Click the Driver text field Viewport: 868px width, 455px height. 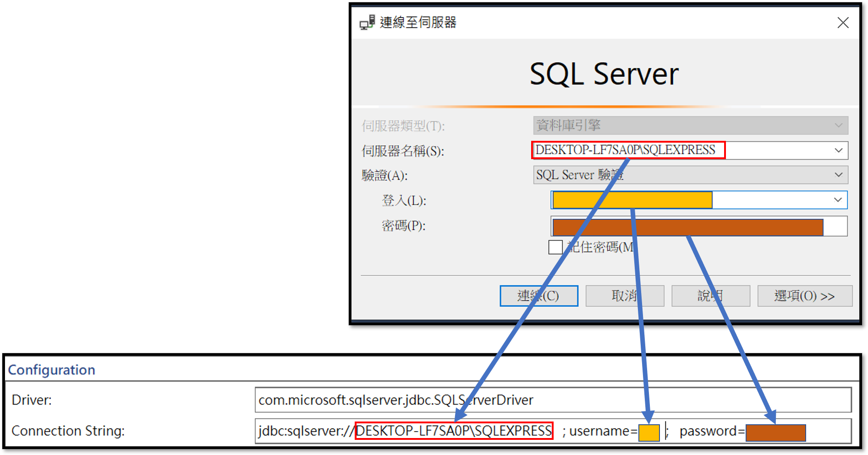pyautogui.click(x=552, y=400)
